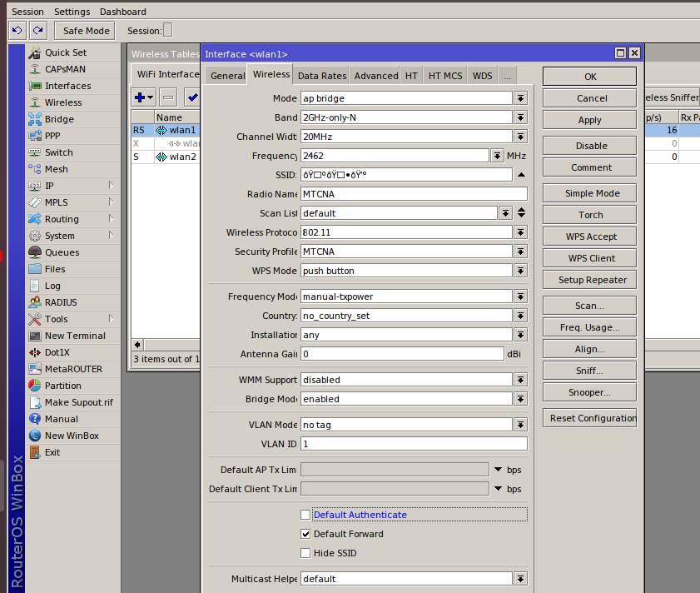Open Quick Set from the sidebar

(65, 52)
